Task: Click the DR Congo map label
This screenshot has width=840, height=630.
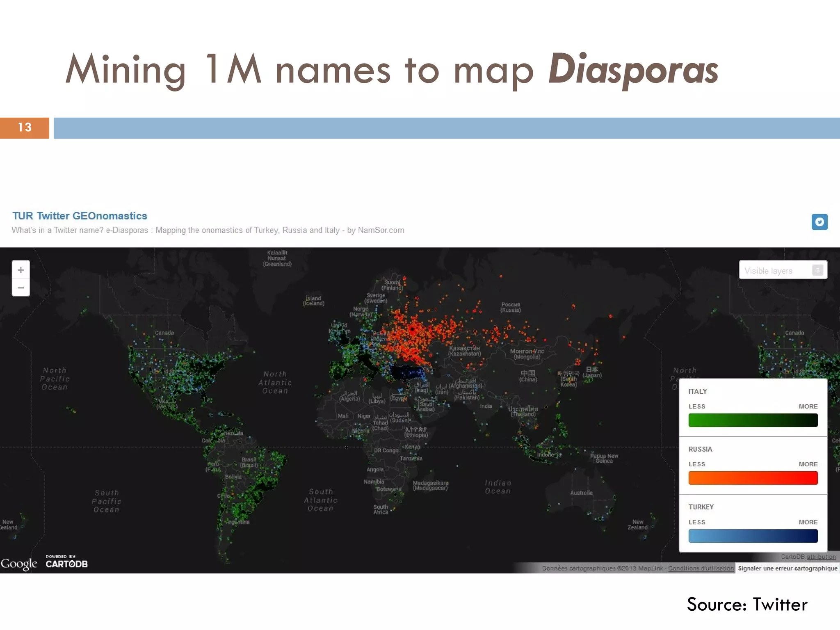Action: 386,450
